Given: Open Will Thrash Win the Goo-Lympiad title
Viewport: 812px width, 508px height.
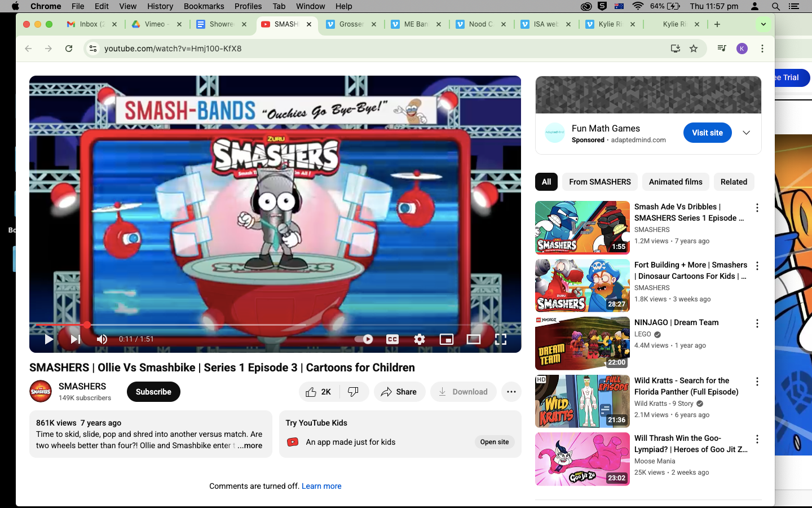Looking at the screenshot, I should click(691, 444).
